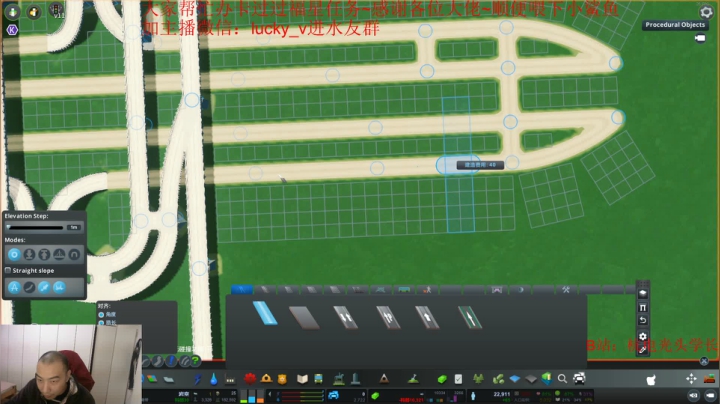
Task: Select the first alignment radio button
Action: [x=101, y=314]
